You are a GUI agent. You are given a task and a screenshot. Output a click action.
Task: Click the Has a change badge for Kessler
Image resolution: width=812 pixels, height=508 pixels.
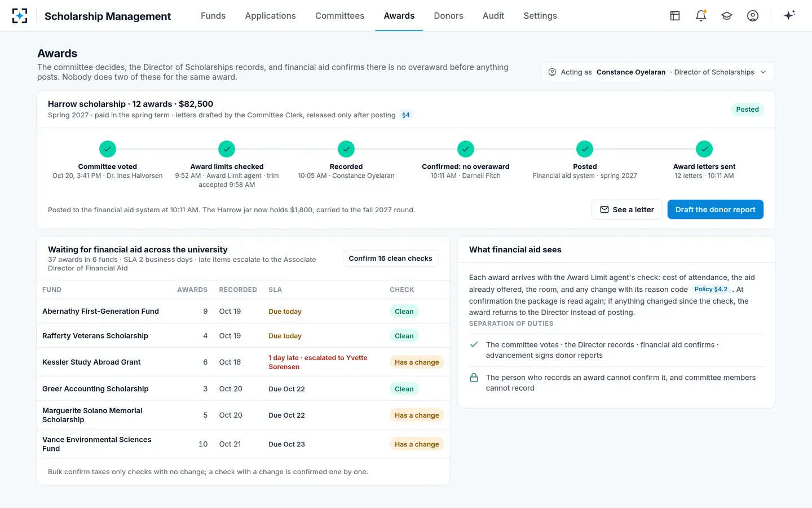pos(417,362)
